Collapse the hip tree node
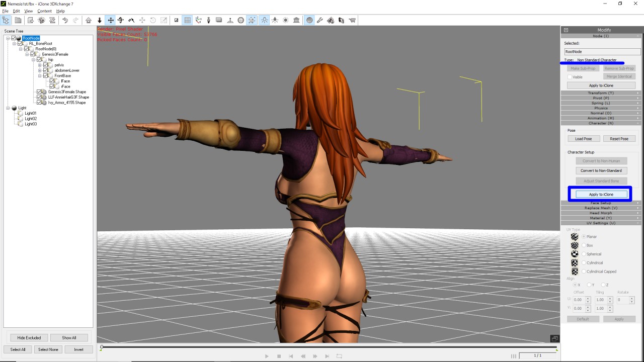Image resolution: width=644 pixels, height=362 pixels. pos(33,60)
